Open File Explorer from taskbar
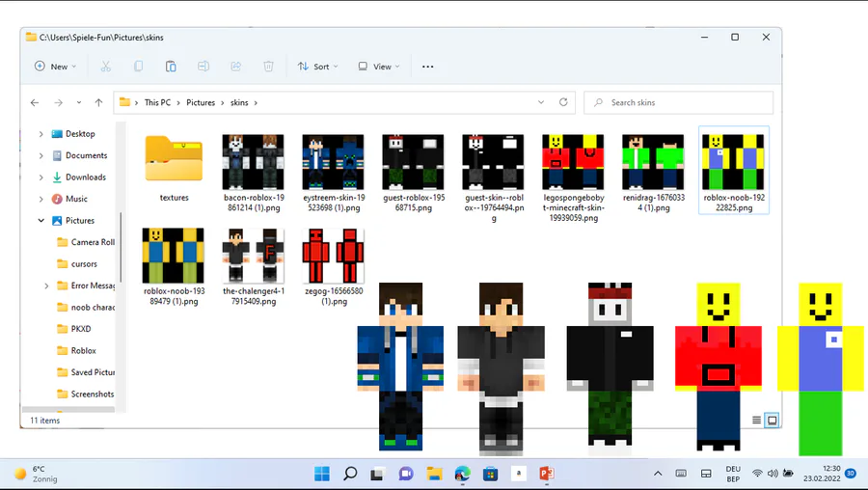868x490 pixels. tap(434, 474)
